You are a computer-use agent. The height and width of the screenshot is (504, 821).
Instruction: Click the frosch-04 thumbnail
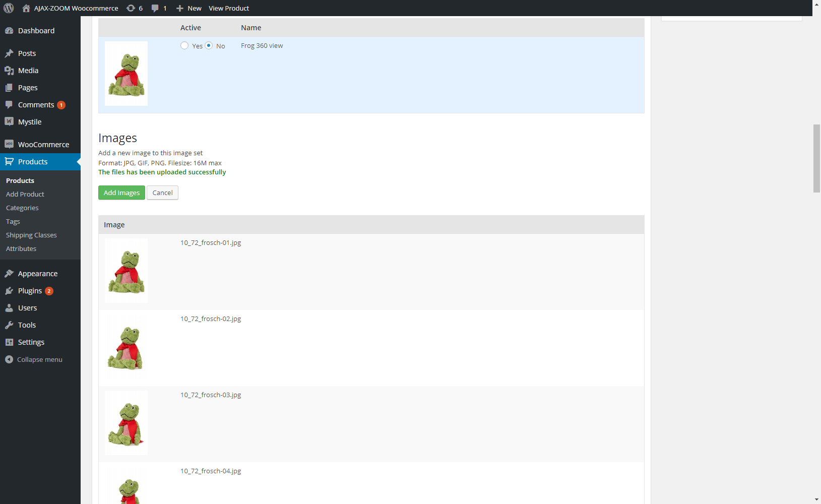[127, 485]
